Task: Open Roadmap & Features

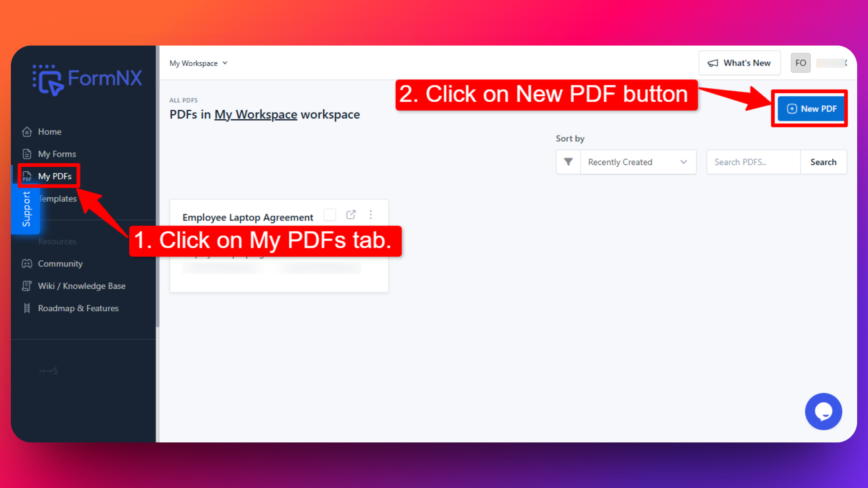Action: 78,308
